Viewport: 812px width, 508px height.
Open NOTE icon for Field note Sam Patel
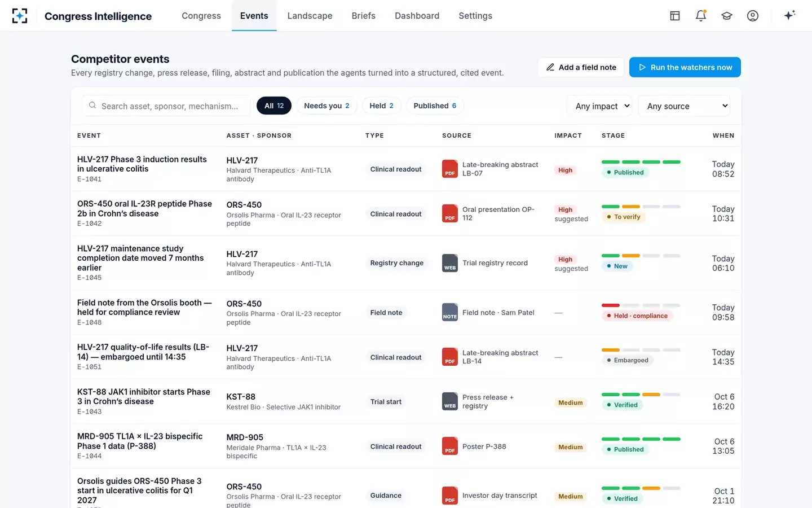pyautogui.click(x=449, y=312)
